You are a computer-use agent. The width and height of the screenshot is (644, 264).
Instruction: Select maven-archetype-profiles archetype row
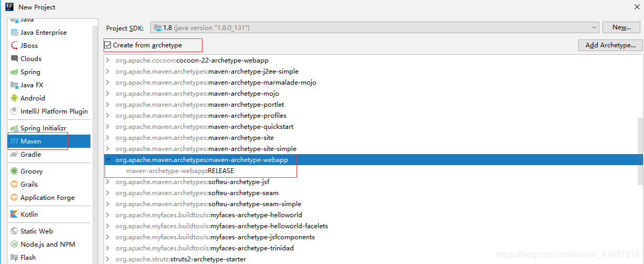tap(371, 116)
